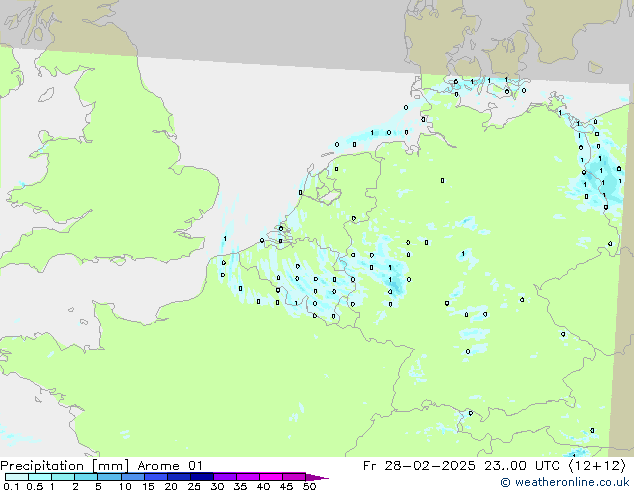Click the '30' legend scale label
Screen dimensions: 634x490
point(217,486)
